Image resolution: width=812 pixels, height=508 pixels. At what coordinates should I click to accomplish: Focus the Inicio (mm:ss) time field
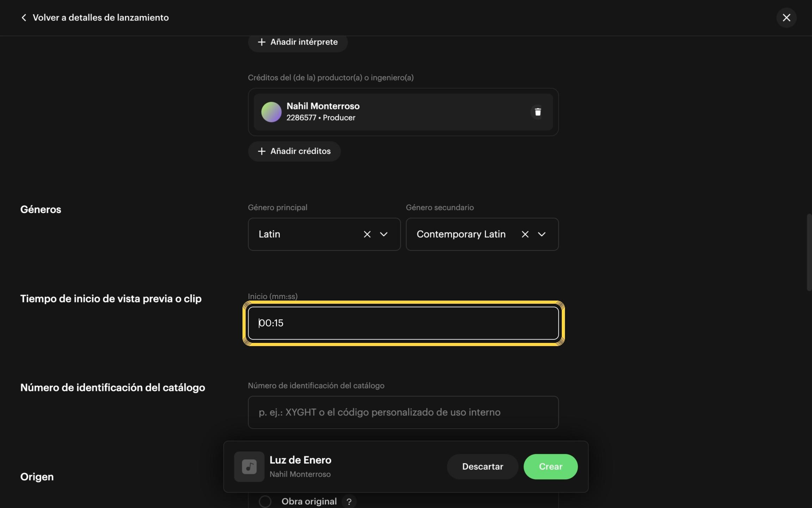(403, 323)
